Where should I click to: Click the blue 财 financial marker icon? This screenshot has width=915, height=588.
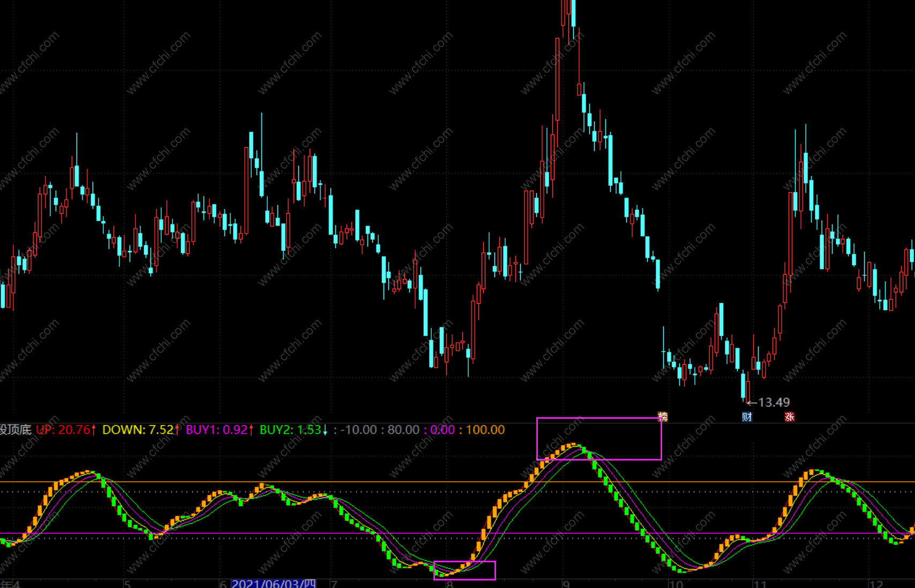click(x=747, y=417)
